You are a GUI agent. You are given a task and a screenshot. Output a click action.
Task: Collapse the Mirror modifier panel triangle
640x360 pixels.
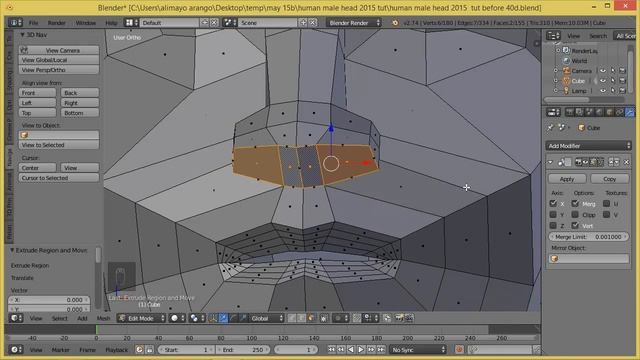coord(550,162)
